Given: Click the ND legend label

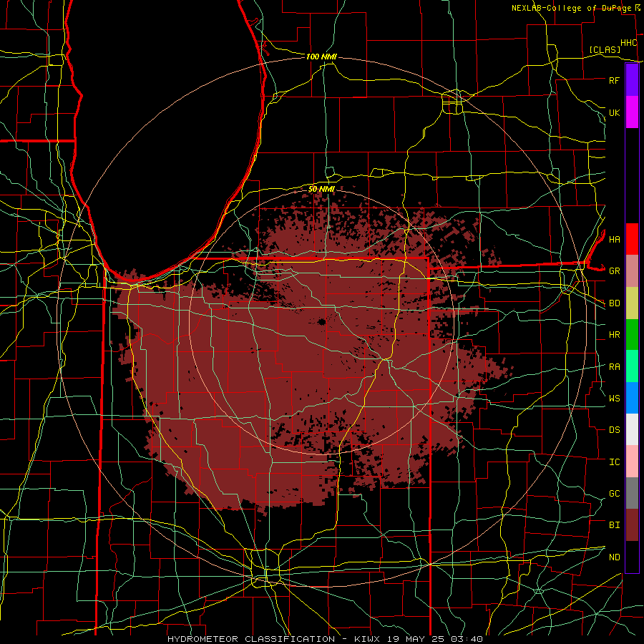Looking at the screenshot, I should coord(614,557).
